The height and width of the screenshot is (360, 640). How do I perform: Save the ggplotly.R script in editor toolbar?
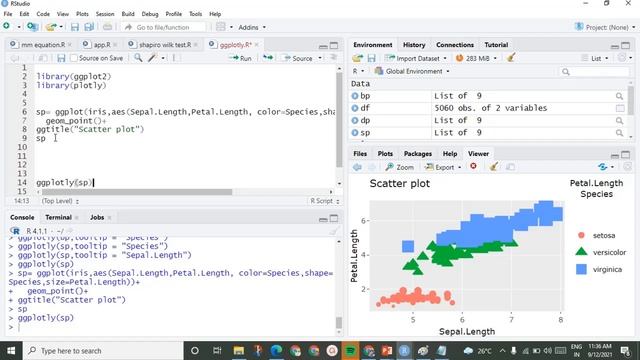tap(61, 58)
